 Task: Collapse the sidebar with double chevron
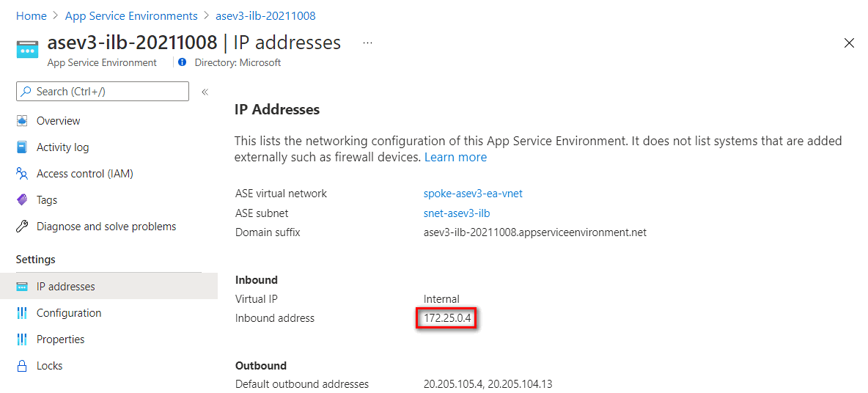click(x=205, y=92)
